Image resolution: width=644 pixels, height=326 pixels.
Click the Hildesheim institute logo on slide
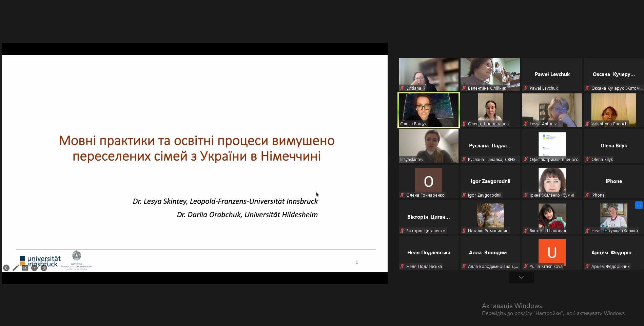[77, 260]
